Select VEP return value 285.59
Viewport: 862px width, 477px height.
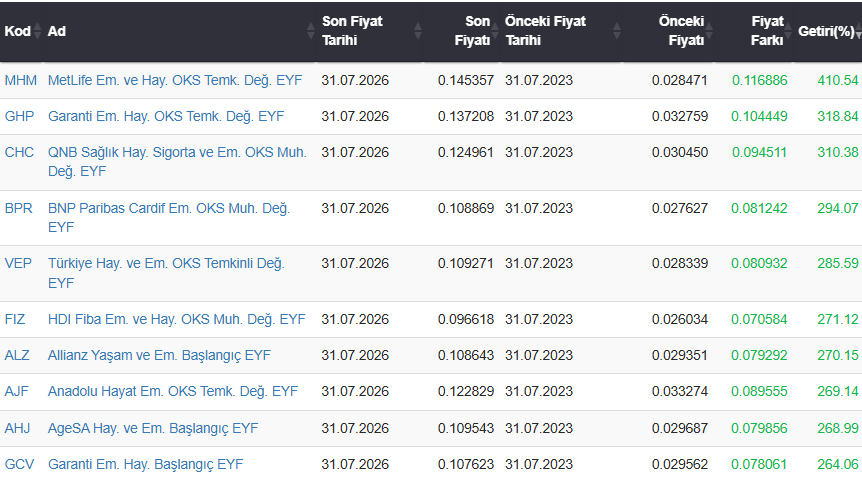click(x=838, y=263)
